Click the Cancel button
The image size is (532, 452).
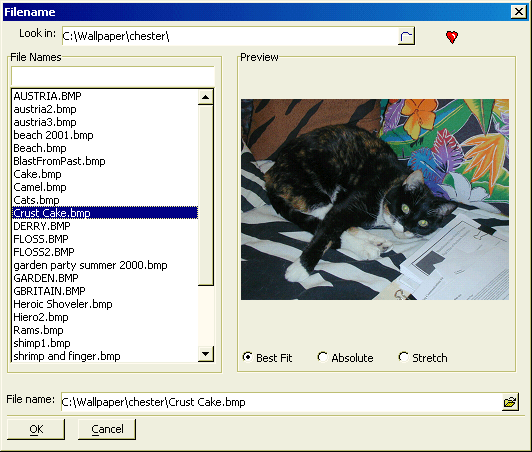(107, 429)
